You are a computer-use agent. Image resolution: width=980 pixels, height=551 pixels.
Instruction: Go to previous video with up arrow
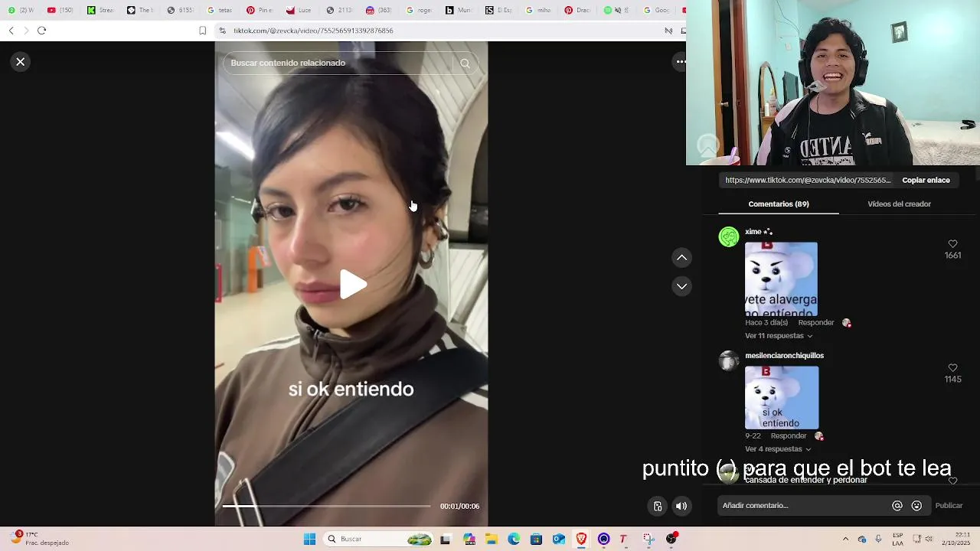[x=681, y=258]
